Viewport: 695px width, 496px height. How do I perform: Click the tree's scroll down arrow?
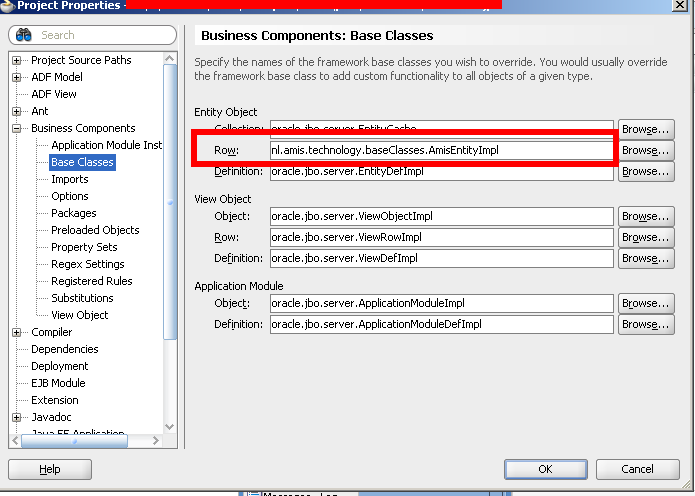click(x=170, y=427)
